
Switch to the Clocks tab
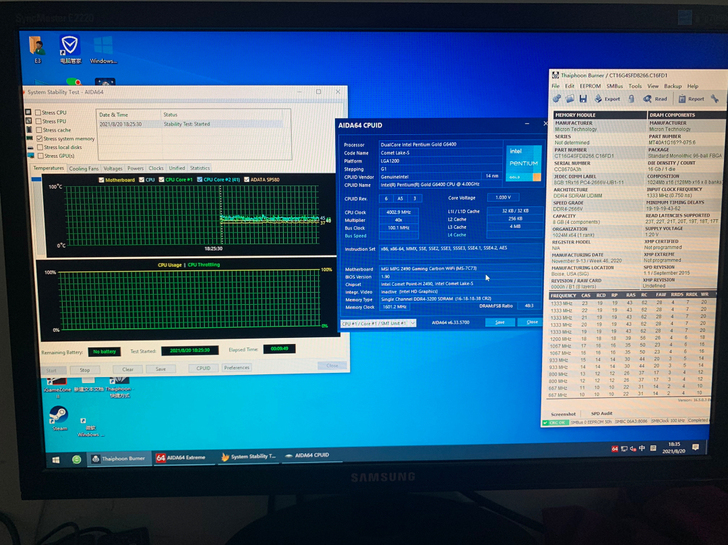156,168
